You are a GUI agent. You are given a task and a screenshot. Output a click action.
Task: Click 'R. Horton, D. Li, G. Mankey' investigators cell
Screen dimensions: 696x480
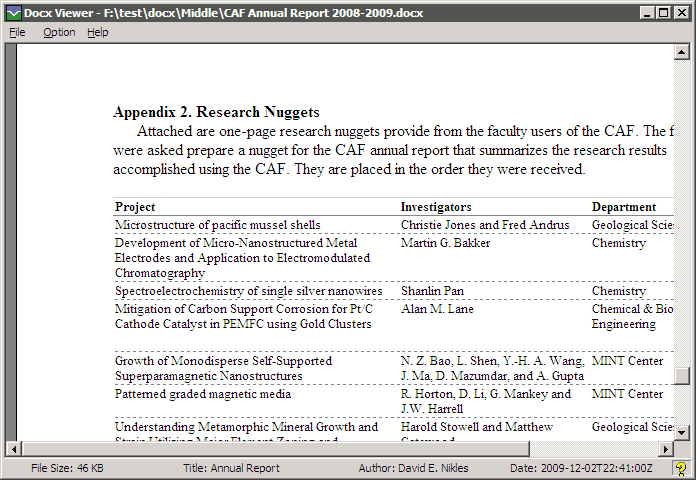point(486,401)
